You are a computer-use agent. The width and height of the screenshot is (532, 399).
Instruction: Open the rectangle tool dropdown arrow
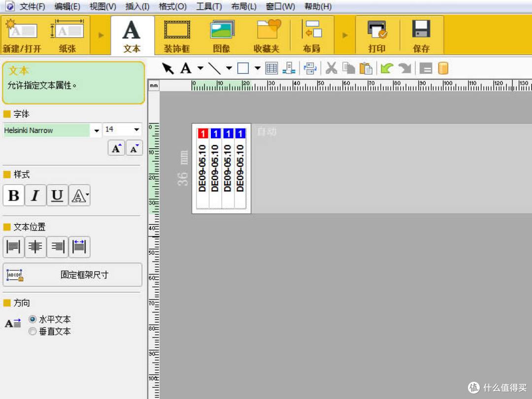[258, 68]
